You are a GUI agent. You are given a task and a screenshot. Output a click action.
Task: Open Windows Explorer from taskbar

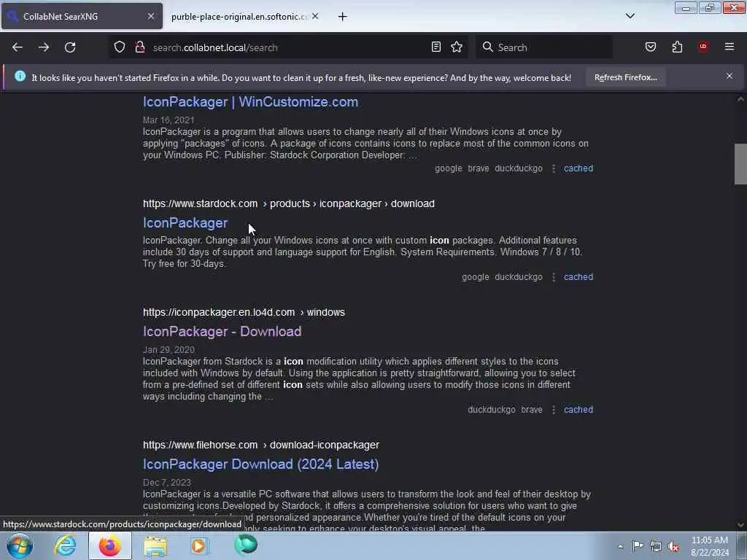(155, 546)
